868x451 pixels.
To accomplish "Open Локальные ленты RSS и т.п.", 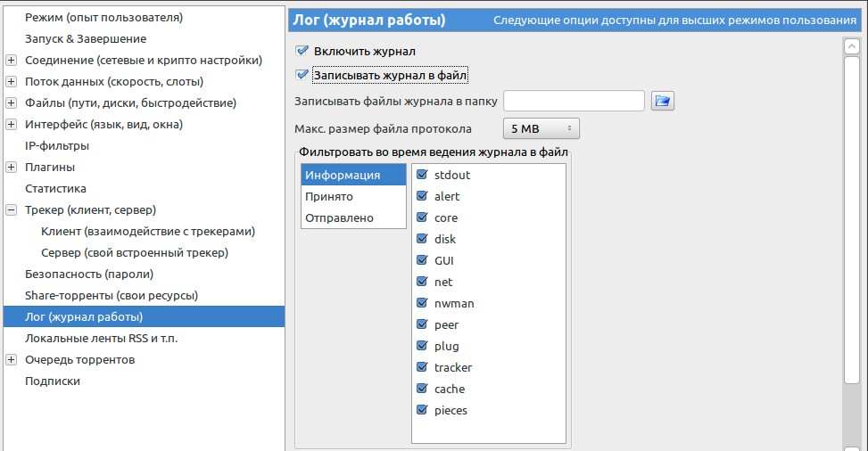I will [x=102, y=338].
